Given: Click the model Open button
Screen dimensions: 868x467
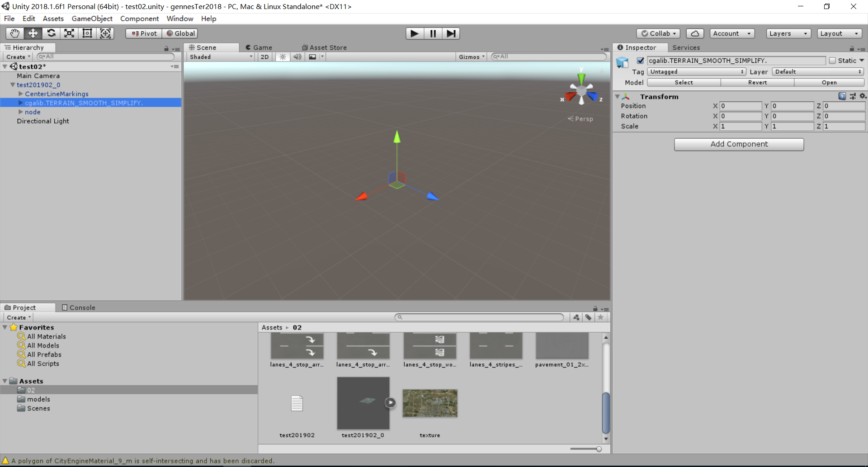Looking at the screenshot, I should pos(829,82).
